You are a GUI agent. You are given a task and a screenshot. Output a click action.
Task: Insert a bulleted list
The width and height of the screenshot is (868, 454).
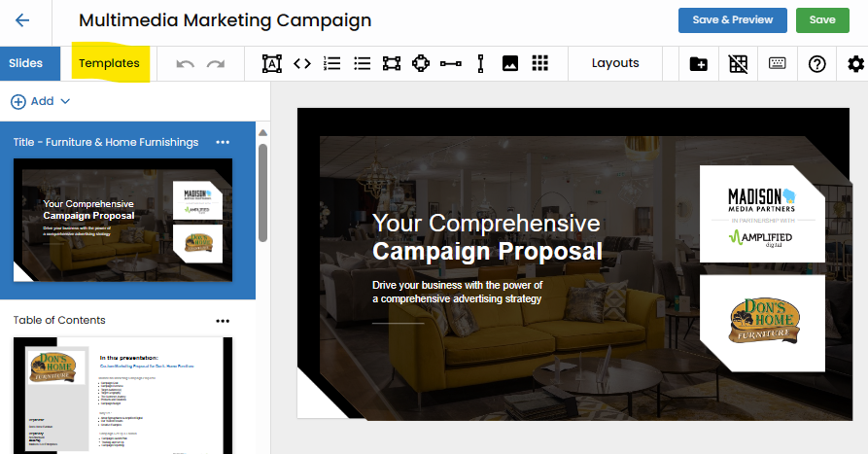pyautogui.click(x=362, y=64)
